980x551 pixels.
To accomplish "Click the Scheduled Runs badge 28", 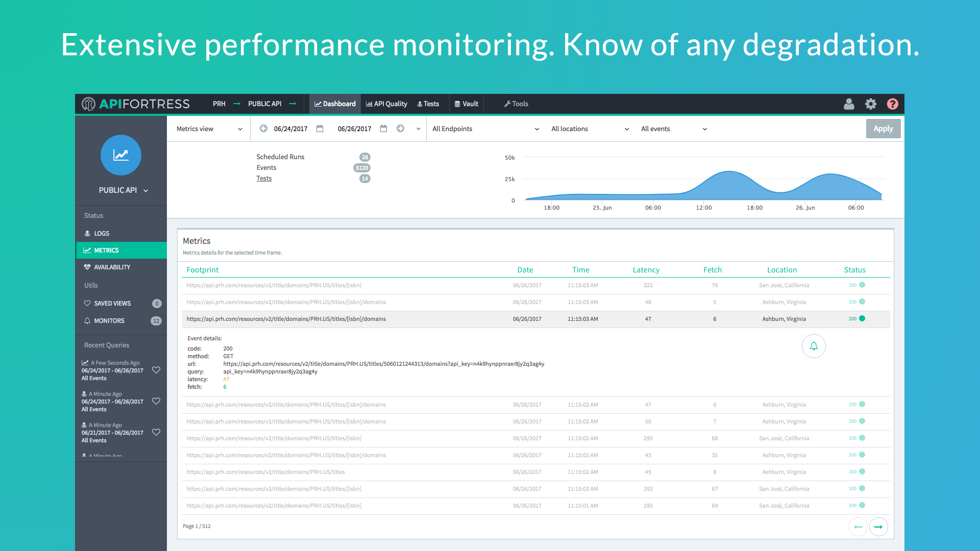I will click(x=364, y=157).
